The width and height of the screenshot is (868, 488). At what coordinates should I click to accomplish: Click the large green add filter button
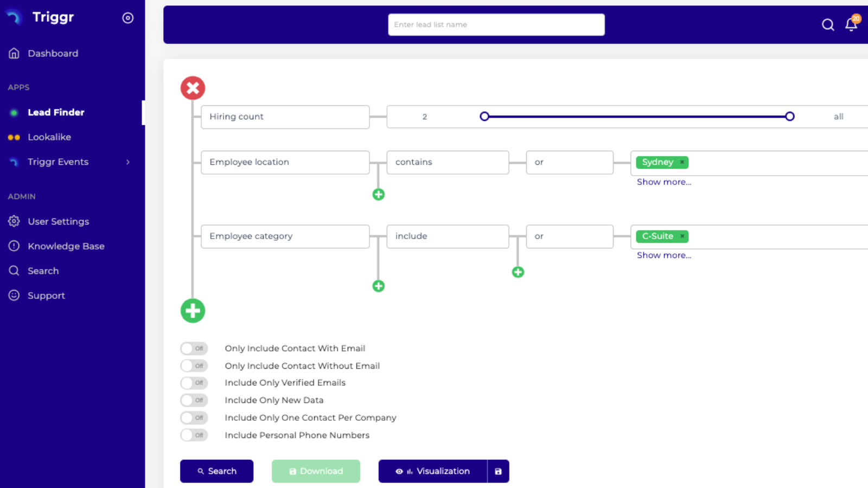coord(193,311)
